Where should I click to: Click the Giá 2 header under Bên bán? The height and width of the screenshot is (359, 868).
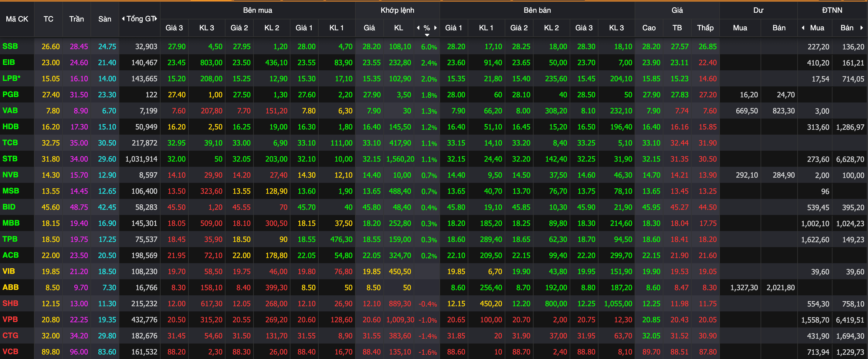pyautogui.click(x=519, y=28)
